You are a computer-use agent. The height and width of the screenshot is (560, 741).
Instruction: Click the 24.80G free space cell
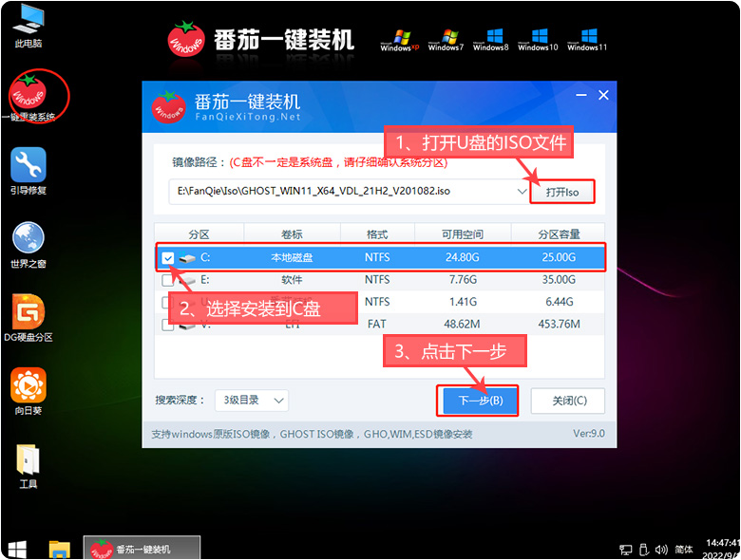click(x=463, y=258)
